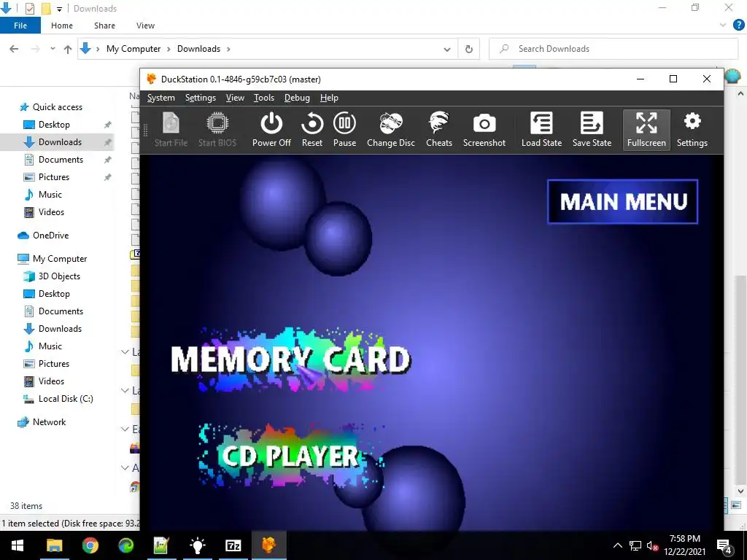Open the notification center icon
The width and height of the screenshot is (747, 560).
[x=724, y=546]
